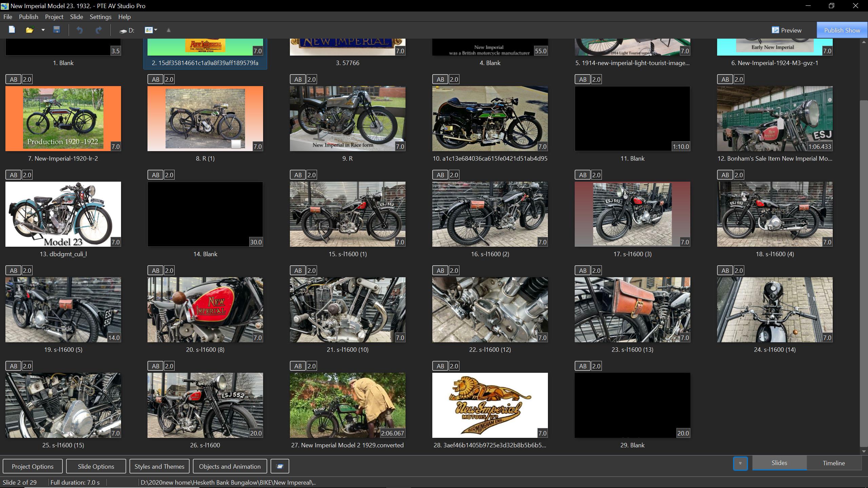Open Objects and Animation editor
868x488 pixels.
tap(230, 466)
